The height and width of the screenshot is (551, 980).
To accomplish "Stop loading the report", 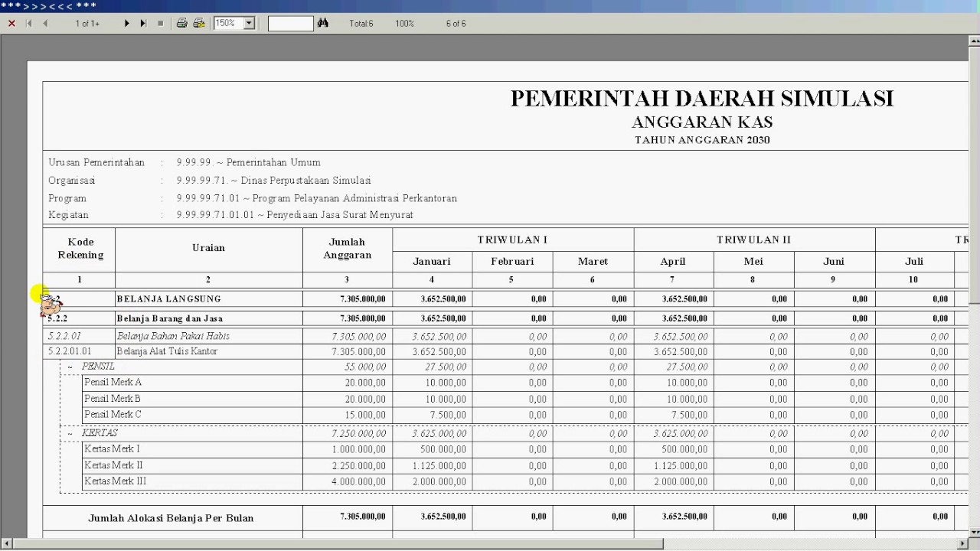I will click(160, 24).
